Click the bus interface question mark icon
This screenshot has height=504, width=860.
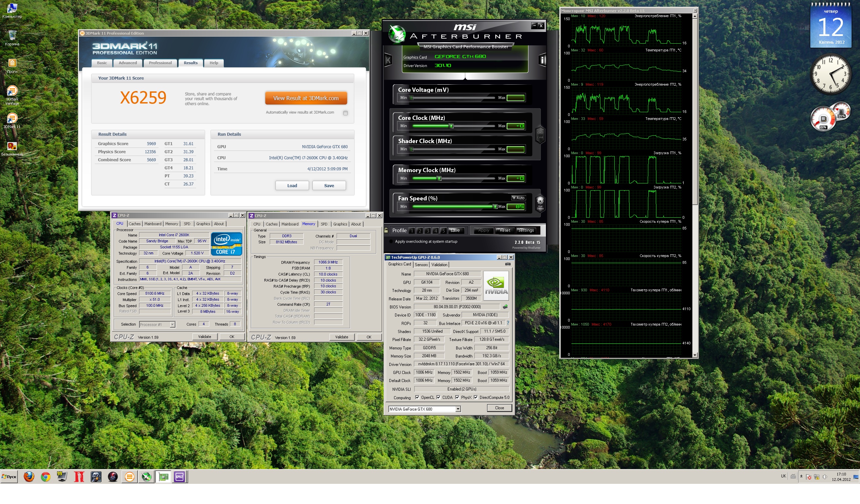(x=508, y=323)
